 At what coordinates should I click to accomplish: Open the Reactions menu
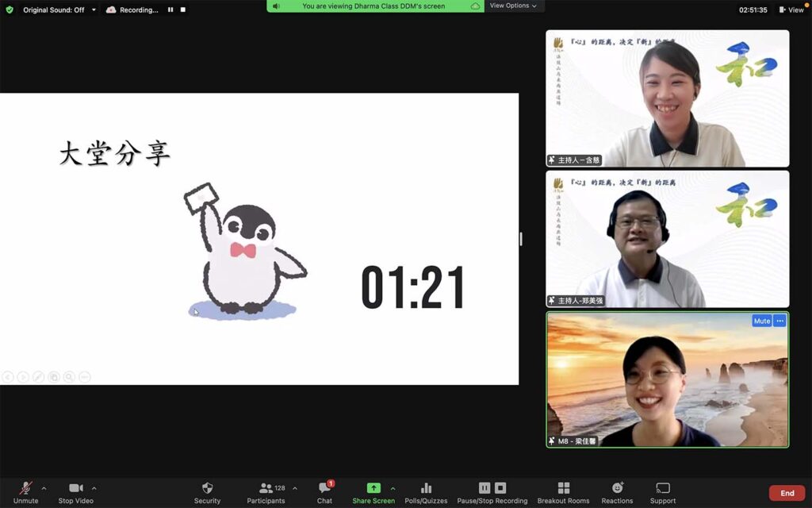click(x=617, y=492)
